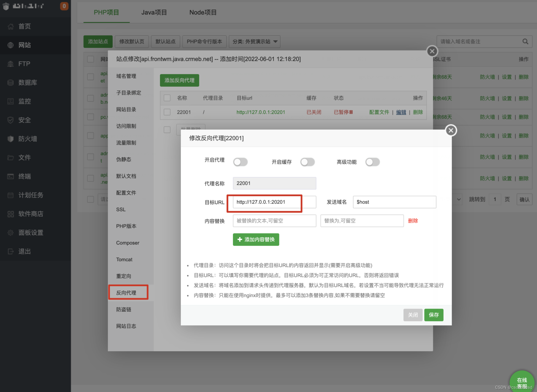The image size is (537, 392).
Task: Click the 保存 save button
Action: point(433,315)
